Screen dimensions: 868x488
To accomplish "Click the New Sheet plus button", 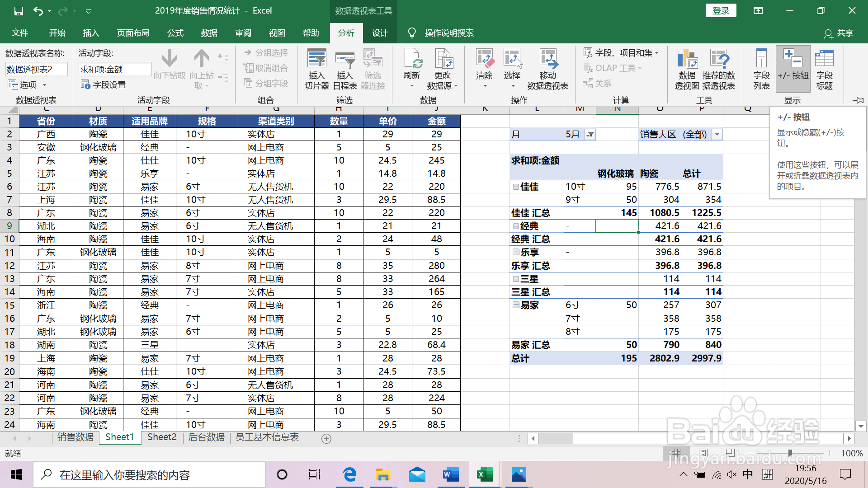I will [x=326, y=438].
